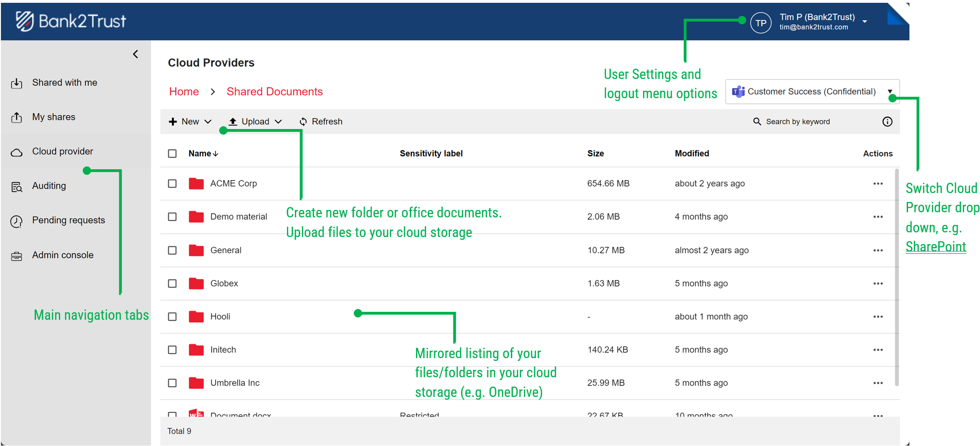The height and width of the screenshot is (446, 980).
Task: Select the Pending requests clock icon
Action: [17, 220]
